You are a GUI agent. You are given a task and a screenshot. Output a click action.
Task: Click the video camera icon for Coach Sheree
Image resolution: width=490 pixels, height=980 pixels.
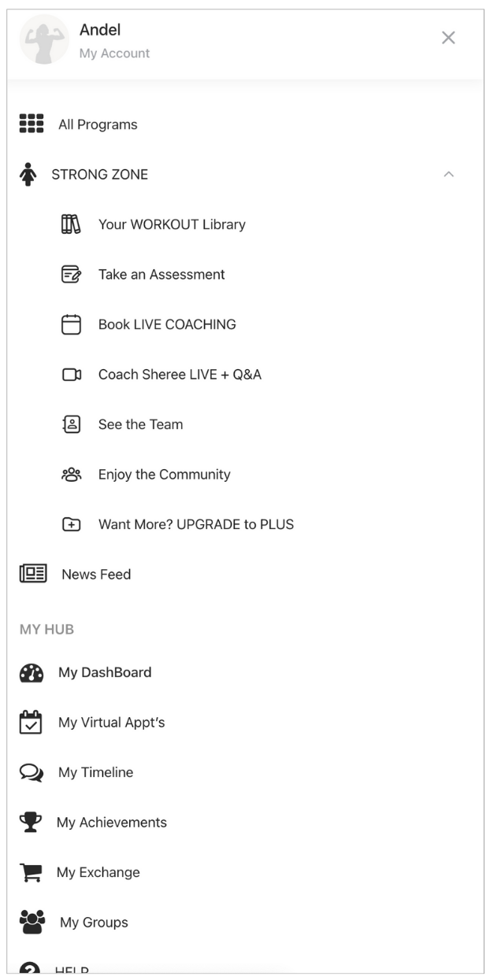coord(71,375)
